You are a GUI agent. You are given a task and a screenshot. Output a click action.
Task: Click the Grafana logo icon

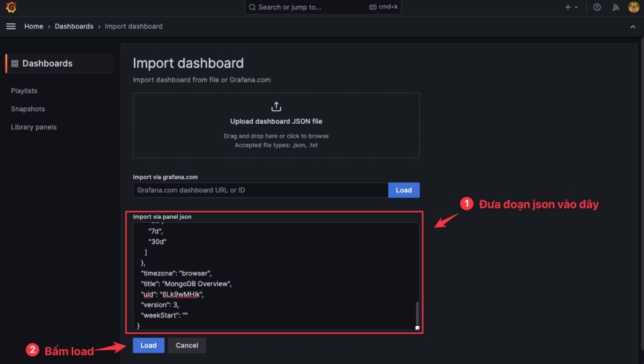click(11, 7)
